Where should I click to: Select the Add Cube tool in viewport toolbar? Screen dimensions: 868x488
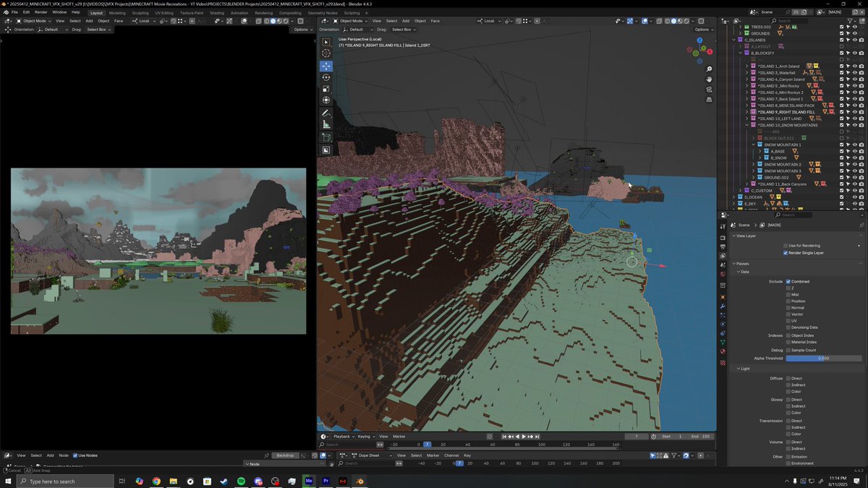[326, 137]
